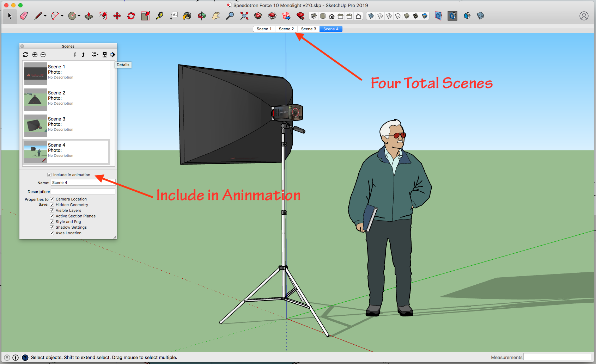Pick the Paint Bucket tool
This screenshot has width=596, height=364.
187,16
